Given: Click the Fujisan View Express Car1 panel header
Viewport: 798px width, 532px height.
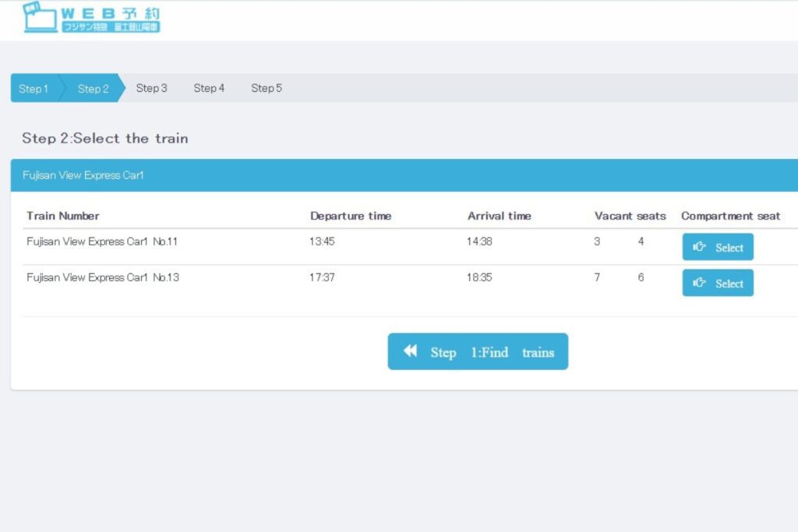Looking at the screenshot, I should coord(83,175).
